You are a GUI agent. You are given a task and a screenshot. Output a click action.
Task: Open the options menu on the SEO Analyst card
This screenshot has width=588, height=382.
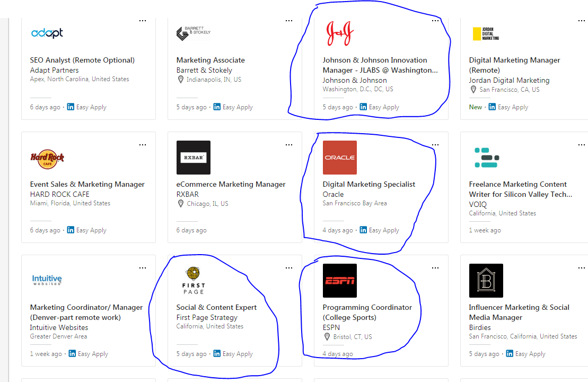pos(142,20)
